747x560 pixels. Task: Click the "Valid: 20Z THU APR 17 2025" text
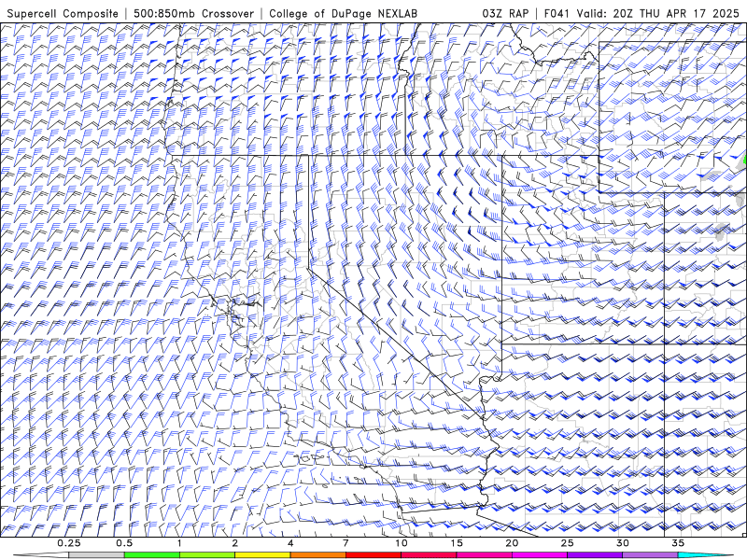pos(658,14)
